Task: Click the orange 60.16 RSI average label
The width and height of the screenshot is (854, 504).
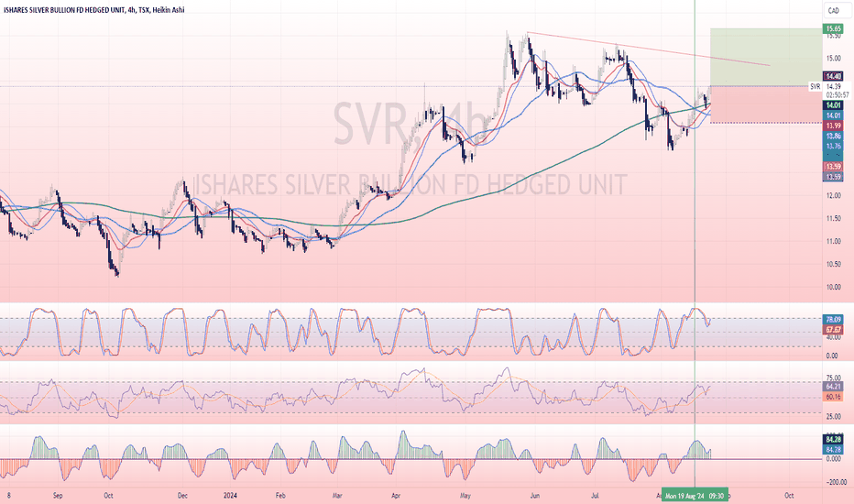Action: pyautogui.click(x=833, y=397)
